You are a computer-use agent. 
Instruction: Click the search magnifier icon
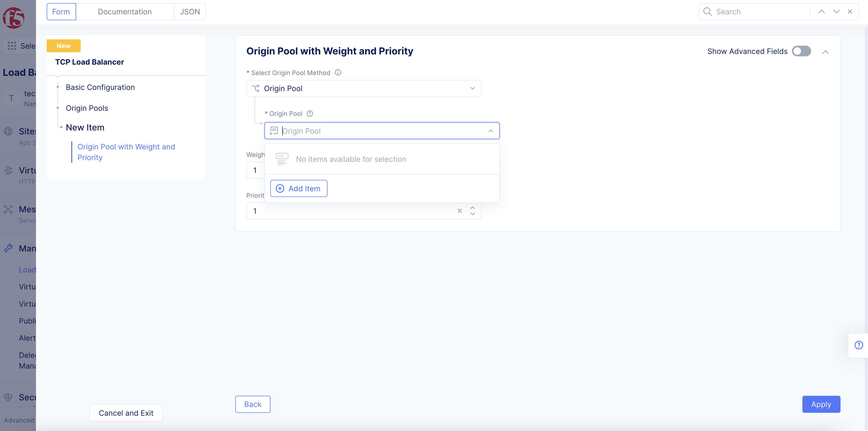pyautogui.click(x=708, y=11)
